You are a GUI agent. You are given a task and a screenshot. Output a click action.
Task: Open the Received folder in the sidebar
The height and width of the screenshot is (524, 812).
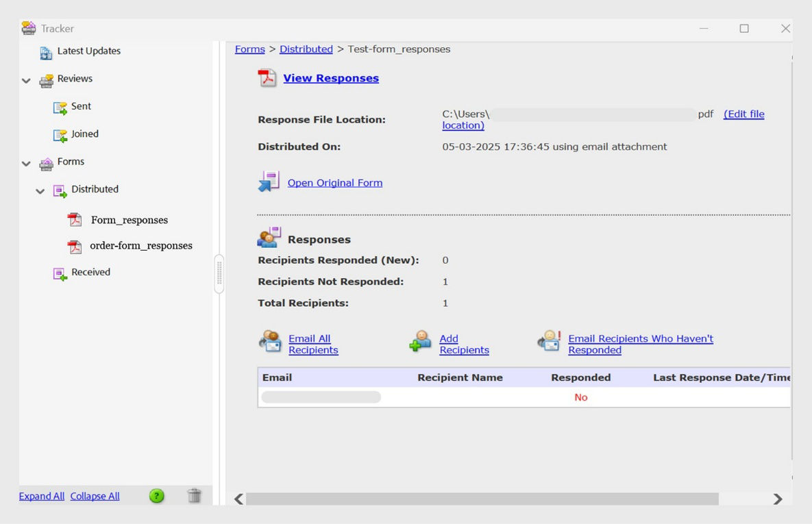(90, 272)
